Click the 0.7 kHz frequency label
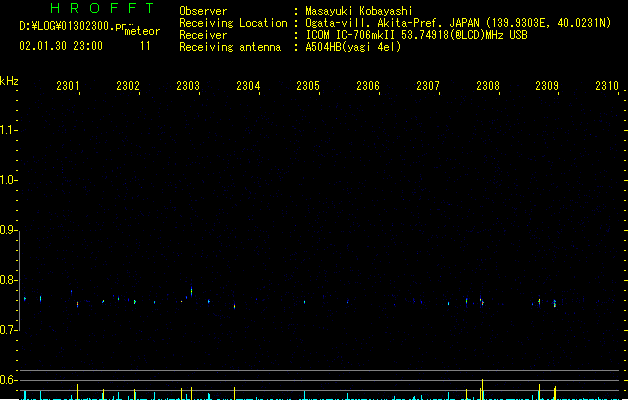 pos(7,330)
